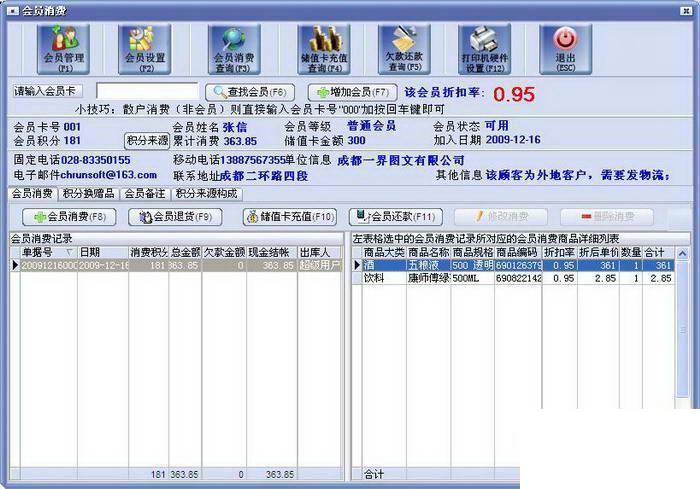Viewport: 700px width, 489px height.
Task: Click the 总金额 column header
Action: [x=185, y=252]
